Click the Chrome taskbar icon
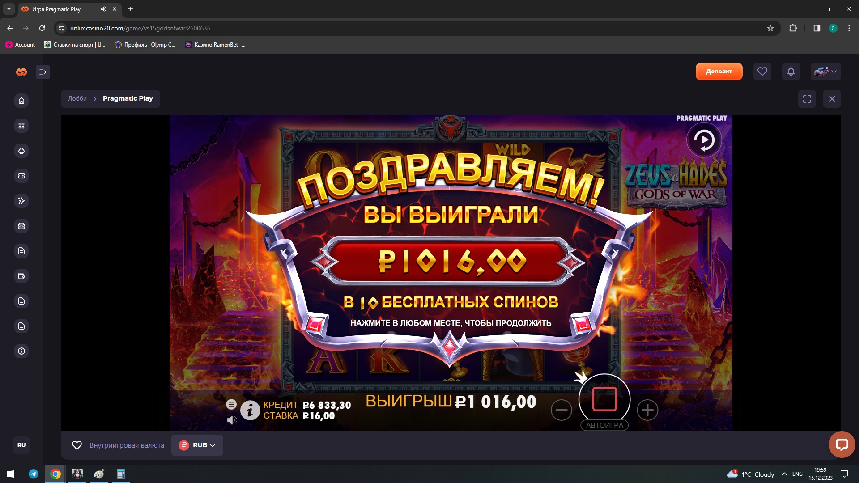The height and width of the screenshot is (491, 868). click(x=55, y=474)
